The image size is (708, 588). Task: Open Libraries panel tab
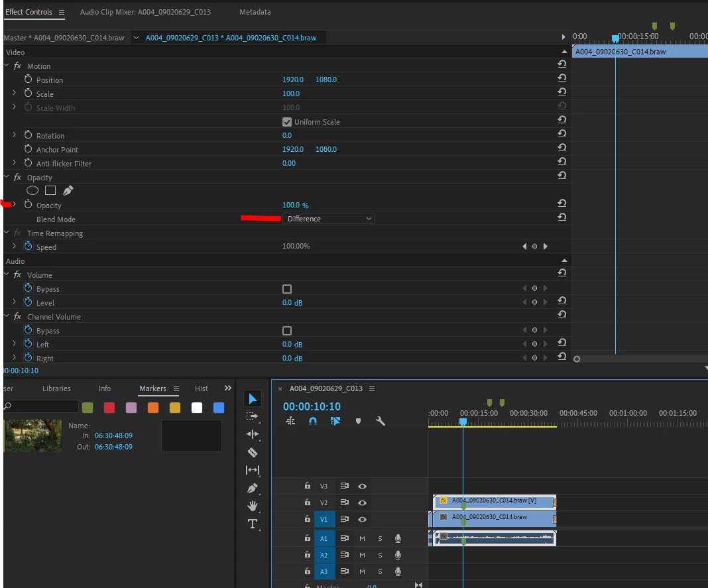(56, 388)
